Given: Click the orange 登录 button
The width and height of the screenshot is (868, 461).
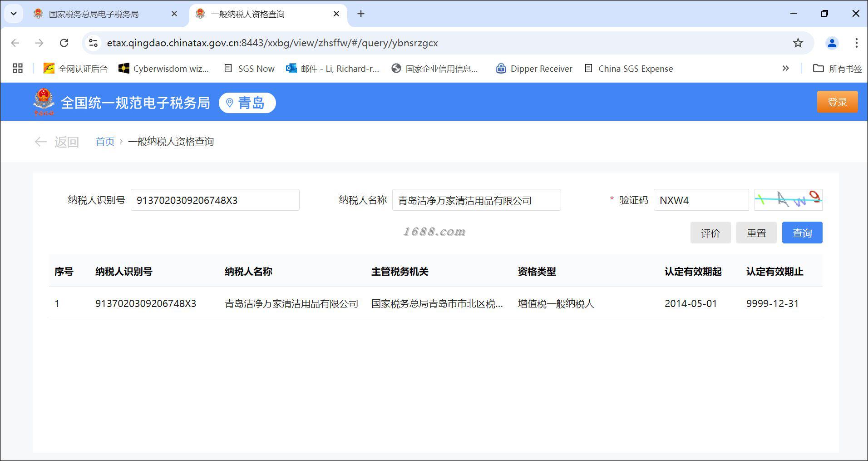Looking at the screenshot, I should coord(837,102).
